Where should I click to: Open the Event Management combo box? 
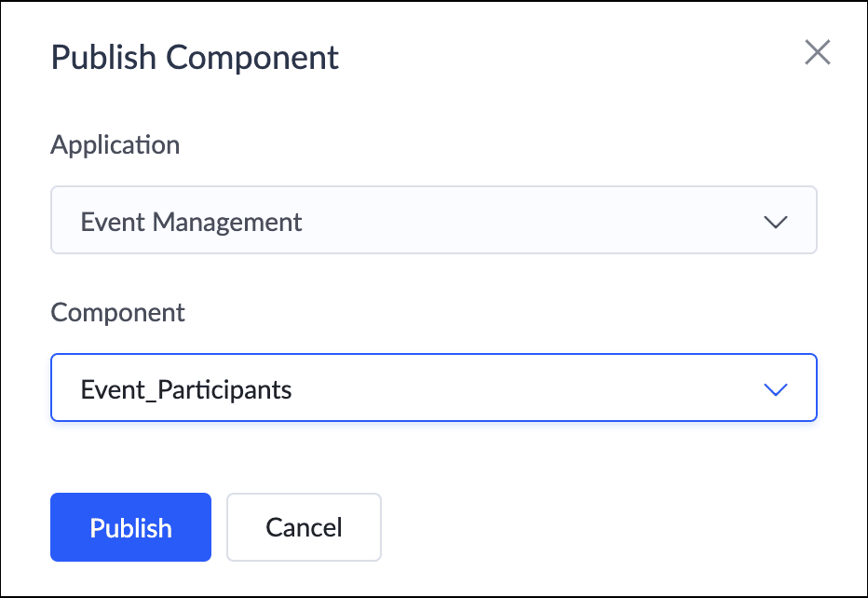click(433, 221)
